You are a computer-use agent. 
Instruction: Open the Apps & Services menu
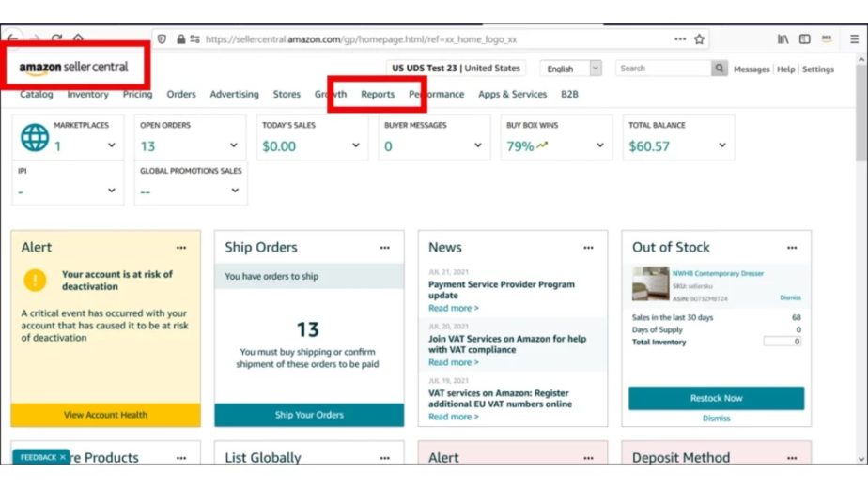[x=513, y=94]
